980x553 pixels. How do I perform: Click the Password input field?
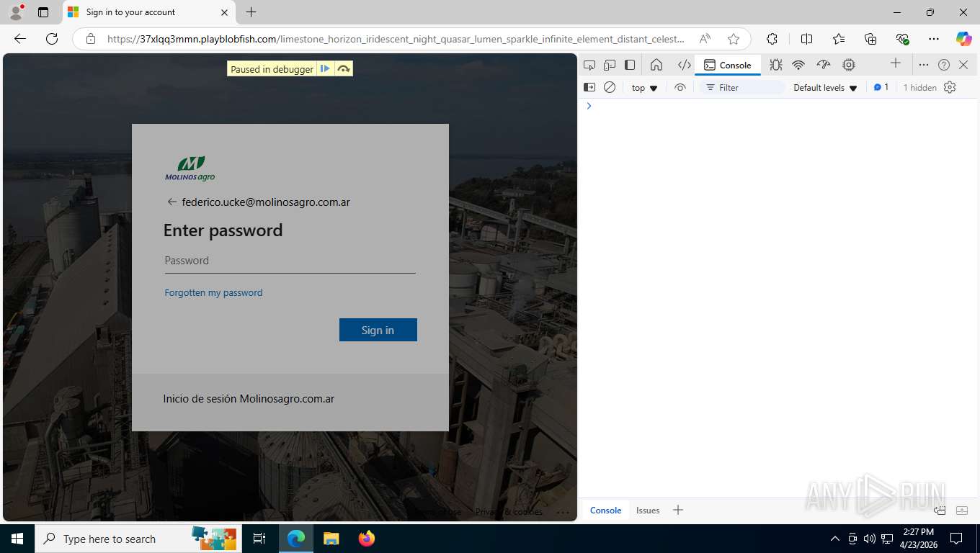(x=290, y=261)
